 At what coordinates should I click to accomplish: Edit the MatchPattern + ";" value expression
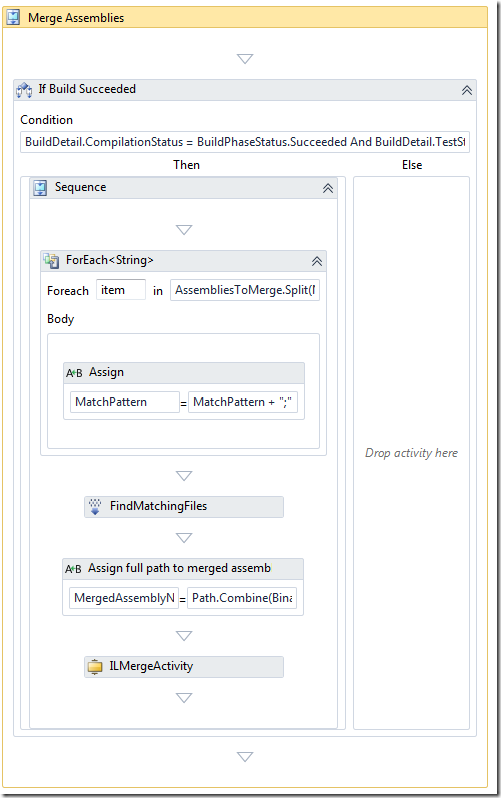pyautogui.click(x=243, y=402)
